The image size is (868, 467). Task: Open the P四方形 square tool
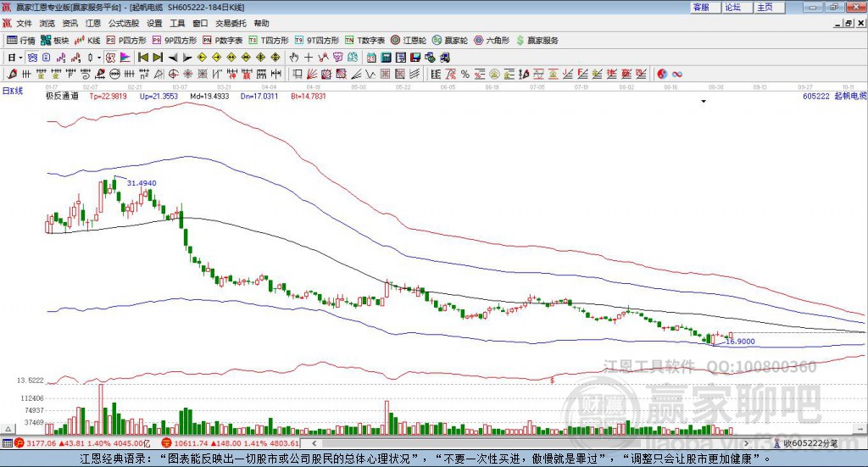[x=126, y=41]
